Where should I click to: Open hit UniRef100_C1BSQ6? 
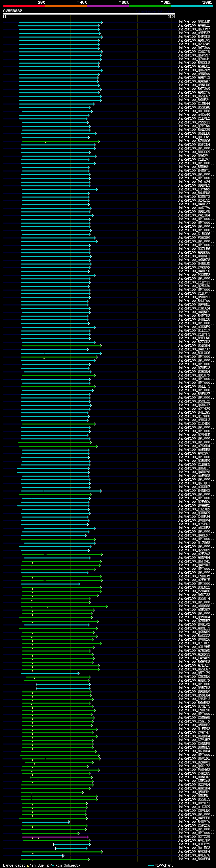coord(194,234)
